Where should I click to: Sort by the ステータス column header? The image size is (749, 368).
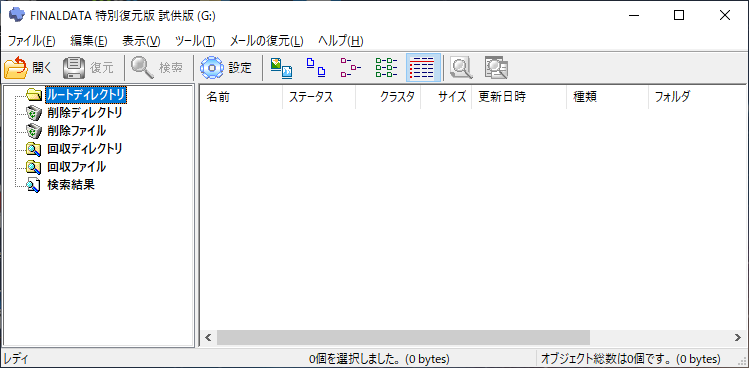pos(319,97)
